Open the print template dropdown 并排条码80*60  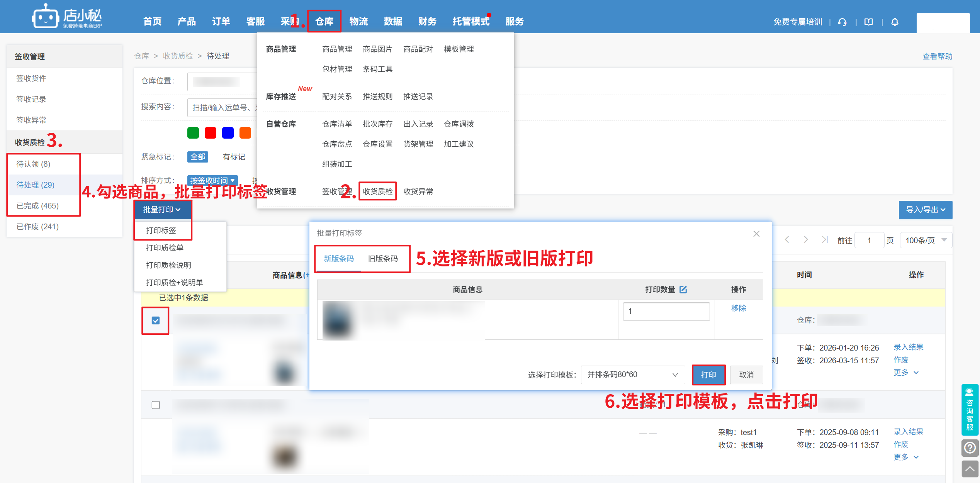click(x=633, y=375)
